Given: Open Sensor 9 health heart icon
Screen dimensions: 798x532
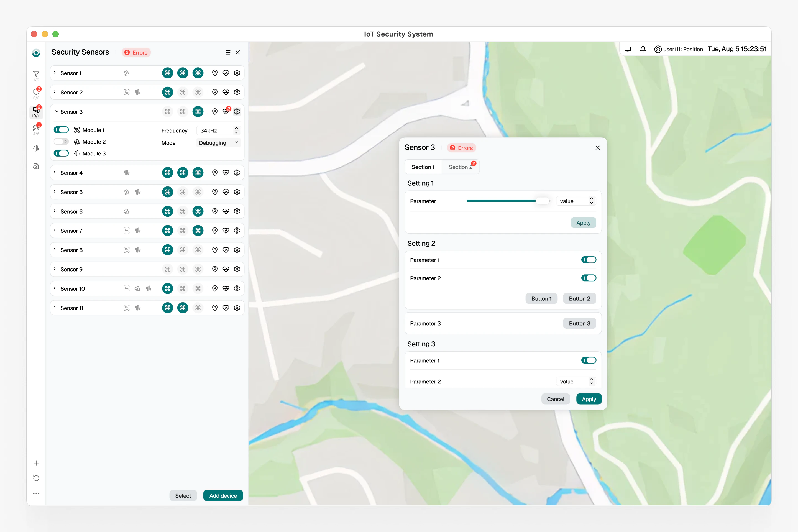Looking at the screenshot, I should pos(226,269).
